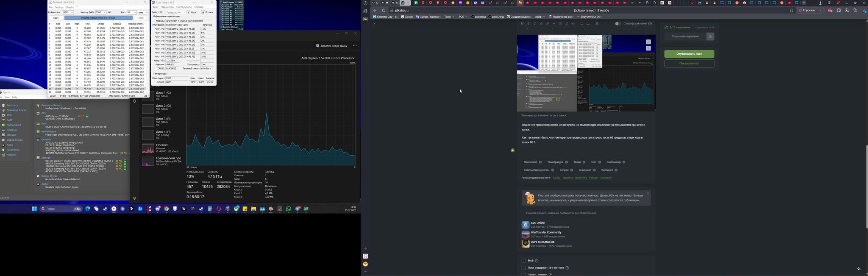Open Microsoft Edge from the taskbar
Viewport: 868px width, 276px height.
click(x=88, y=209)
